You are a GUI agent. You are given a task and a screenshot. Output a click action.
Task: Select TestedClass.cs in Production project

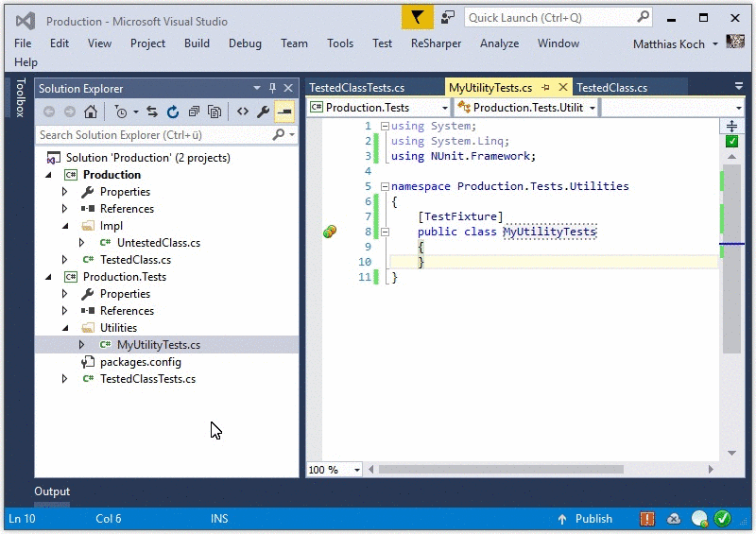[x=135, y=260]
